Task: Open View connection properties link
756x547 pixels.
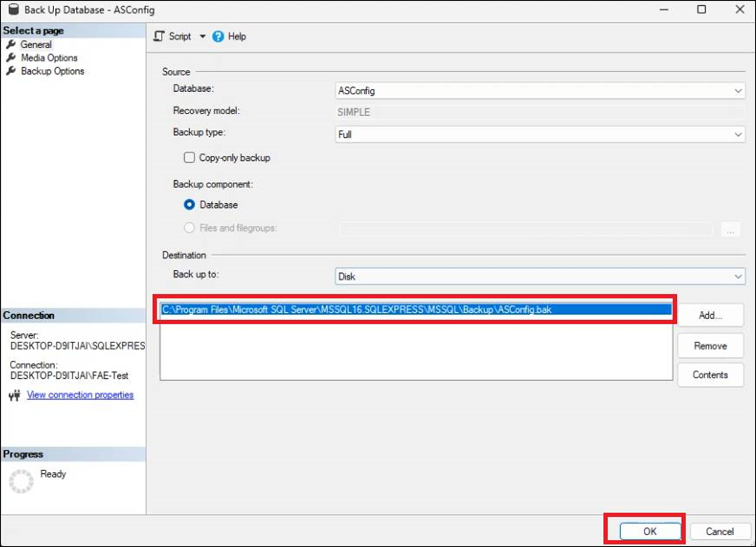Action: click(80, 395)
